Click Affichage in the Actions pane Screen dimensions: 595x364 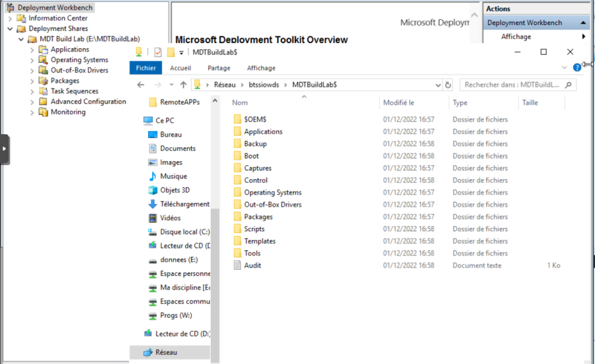pos(516,36)
